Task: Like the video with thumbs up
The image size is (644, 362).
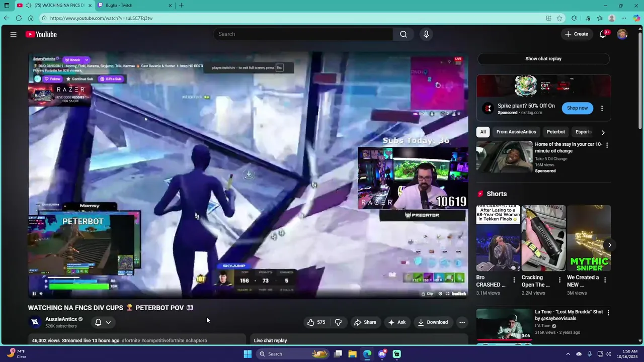Action: click(316, 322)
